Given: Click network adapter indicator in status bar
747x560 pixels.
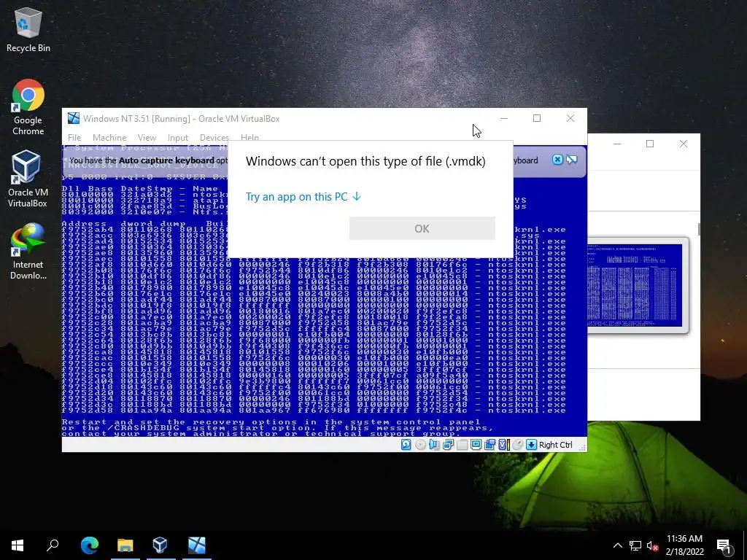Looking at the screenshot, I should [448, 445].
